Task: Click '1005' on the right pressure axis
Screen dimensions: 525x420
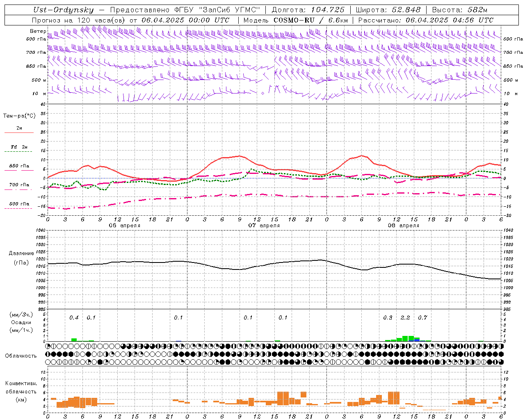Action: coord(508,281)
